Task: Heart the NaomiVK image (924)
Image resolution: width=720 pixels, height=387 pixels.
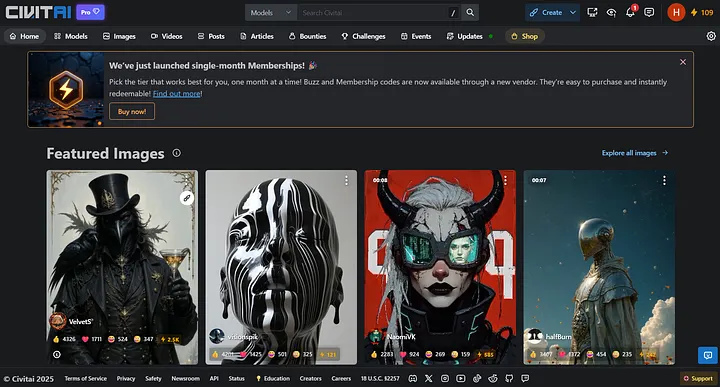Action: [x=409, y=354]
